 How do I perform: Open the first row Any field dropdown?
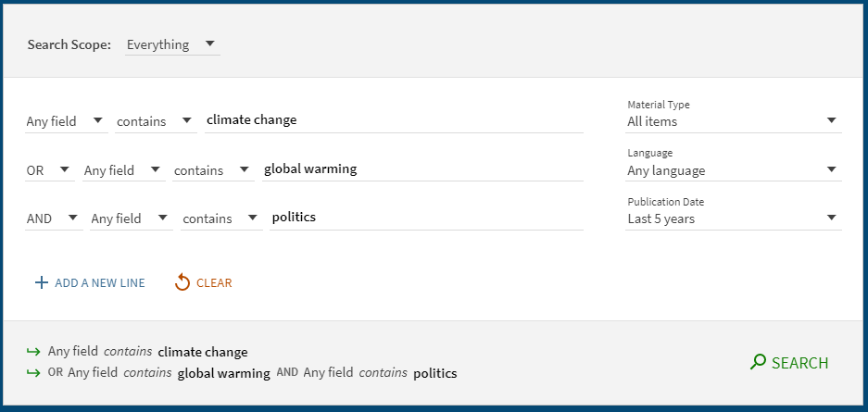pos(64,120)
